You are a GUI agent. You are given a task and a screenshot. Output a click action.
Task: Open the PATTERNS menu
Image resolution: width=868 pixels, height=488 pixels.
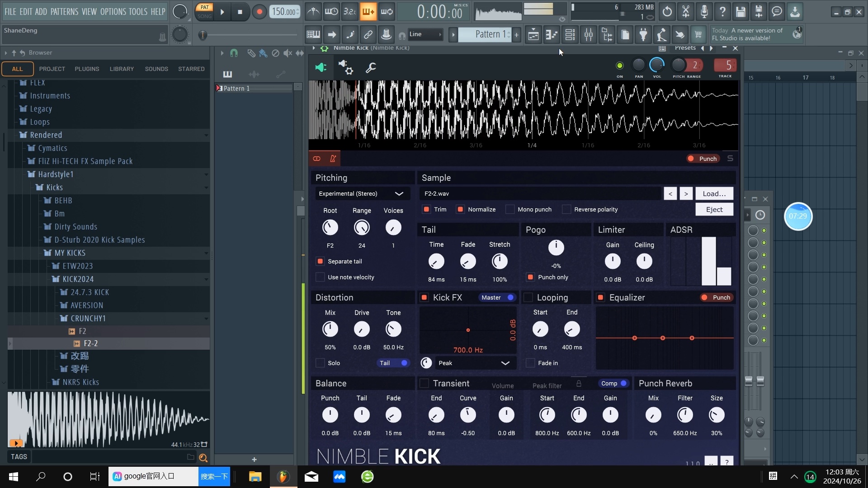coord(64,12)
